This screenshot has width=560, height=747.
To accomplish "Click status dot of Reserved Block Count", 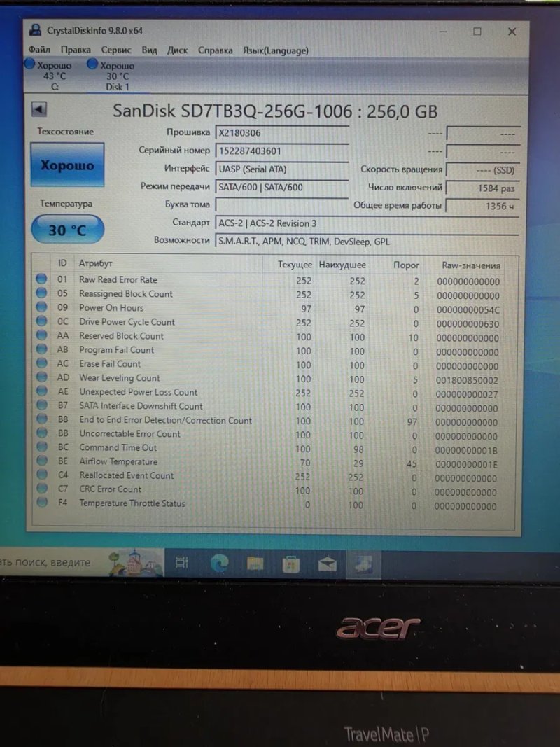I will (41, 335).
